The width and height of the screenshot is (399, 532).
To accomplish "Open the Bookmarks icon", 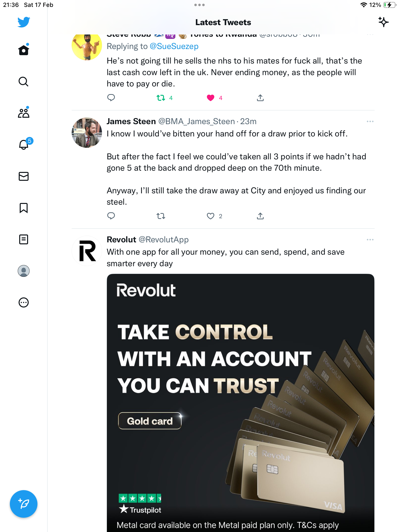I will click(x=24, y=208).
